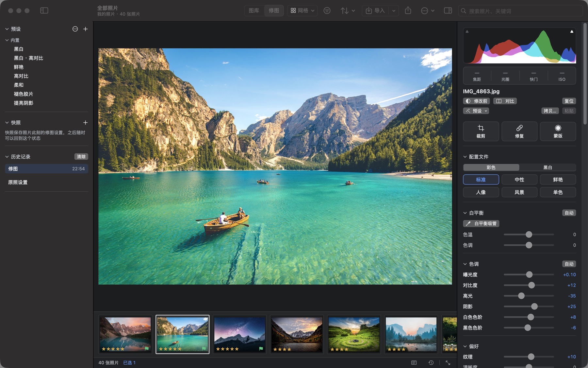Select the Repair (修复) tool

[x=519, y=131]
